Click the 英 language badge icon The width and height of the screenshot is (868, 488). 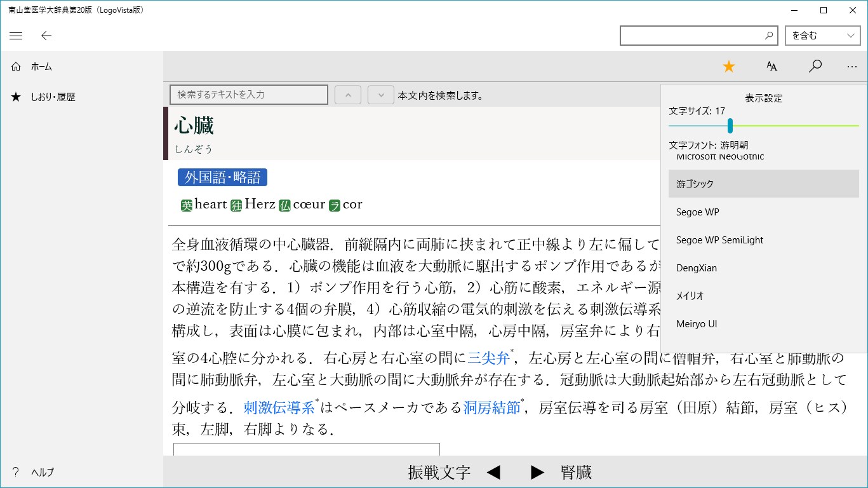[x=186, y=205]
